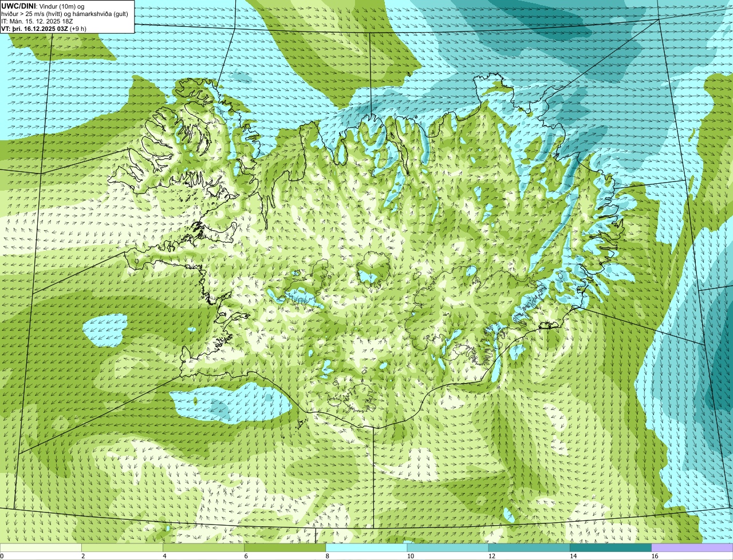
Task: Click the legend scale label "4"
Action: [164, 556]
